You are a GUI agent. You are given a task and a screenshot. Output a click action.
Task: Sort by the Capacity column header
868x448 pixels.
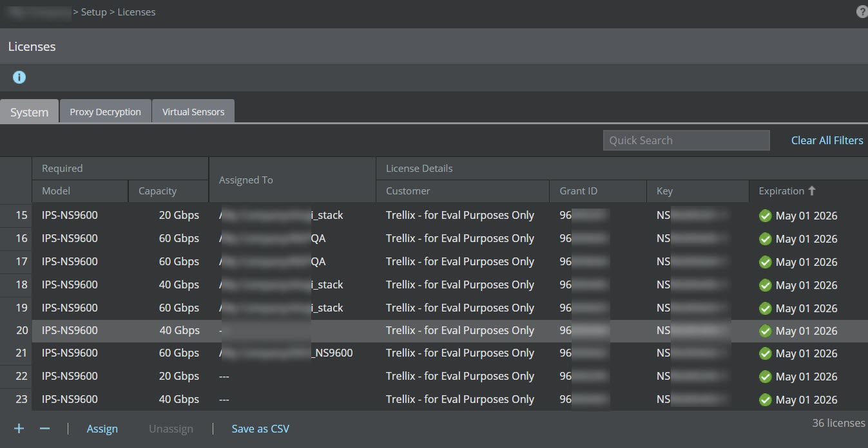click(168, 191)
